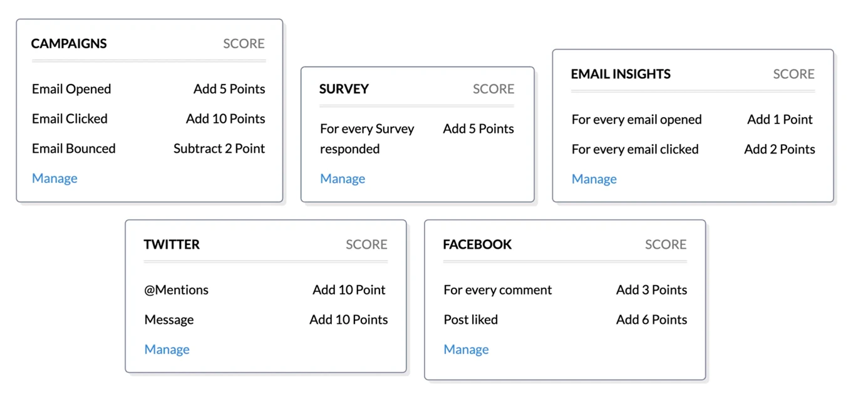
Task: Click the Campaigns card title
Action: point(68,43)
